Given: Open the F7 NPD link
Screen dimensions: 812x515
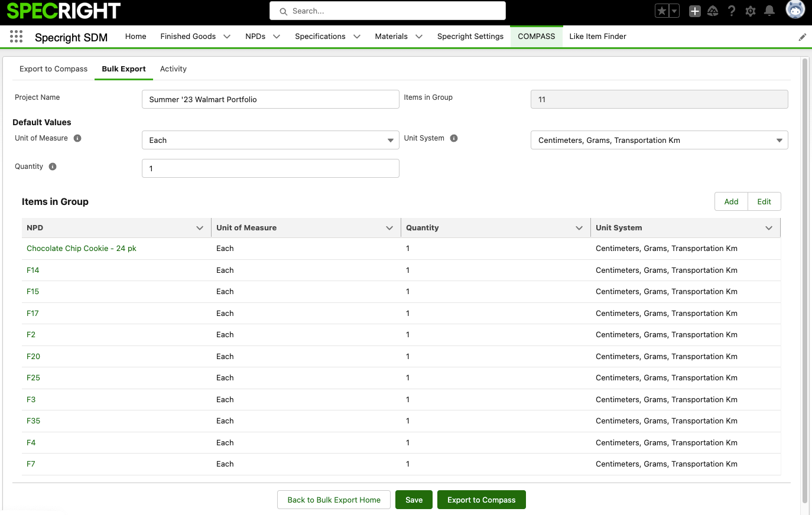Looking at the screenshot, I should point(31,464).
